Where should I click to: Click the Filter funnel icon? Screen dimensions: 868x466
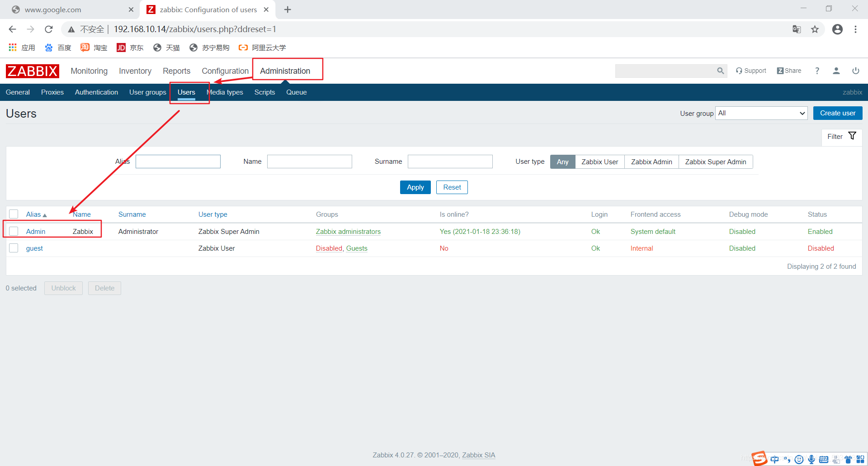852,136
